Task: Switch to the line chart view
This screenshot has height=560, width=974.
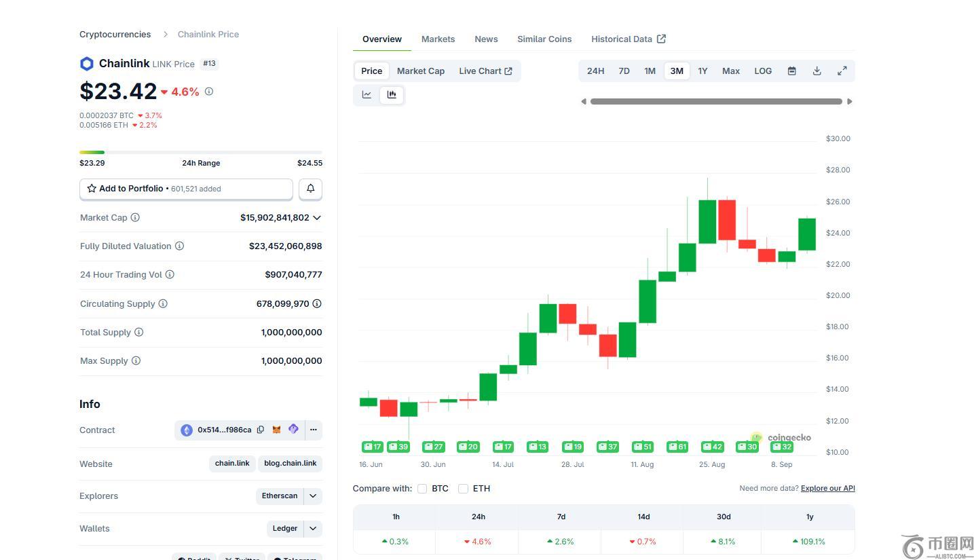Action: click(x=367, y=95)
